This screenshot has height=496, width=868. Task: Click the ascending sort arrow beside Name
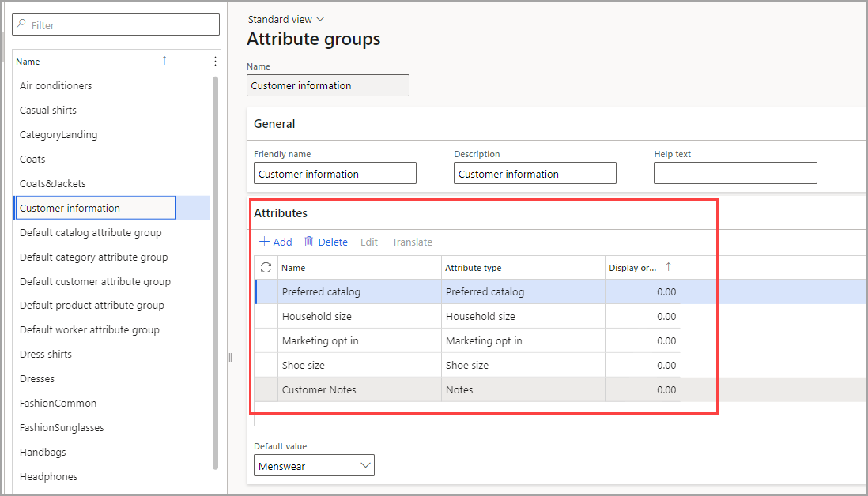pyautogui.click(x=165, y=61)
